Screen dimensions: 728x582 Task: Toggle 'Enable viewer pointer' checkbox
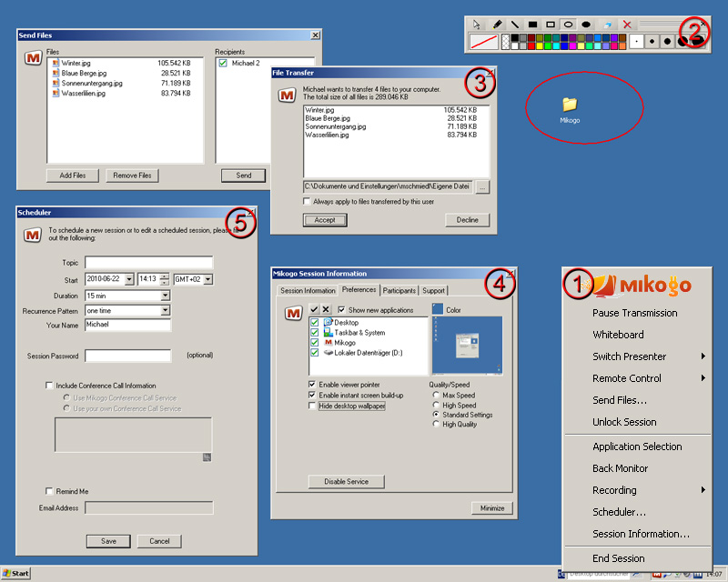(312, 385)
